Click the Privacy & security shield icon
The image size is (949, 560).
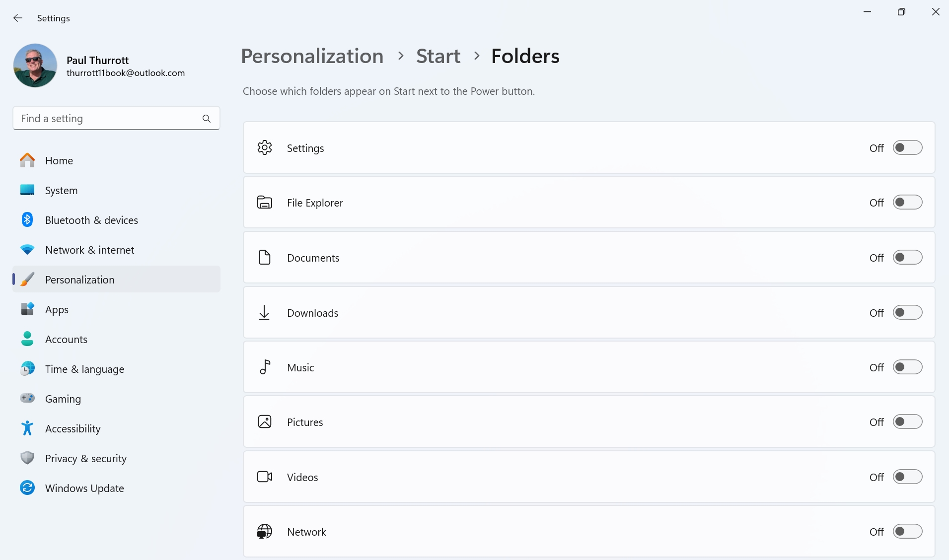click(x=27, y=458)
